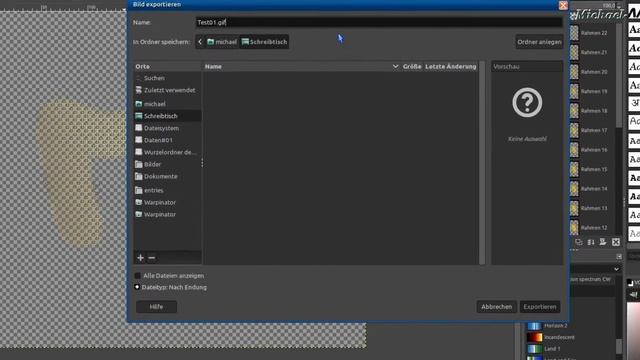Close the Bild exportieren dialog
Screen dimensions: 640x360
click(x=563, y=5)
